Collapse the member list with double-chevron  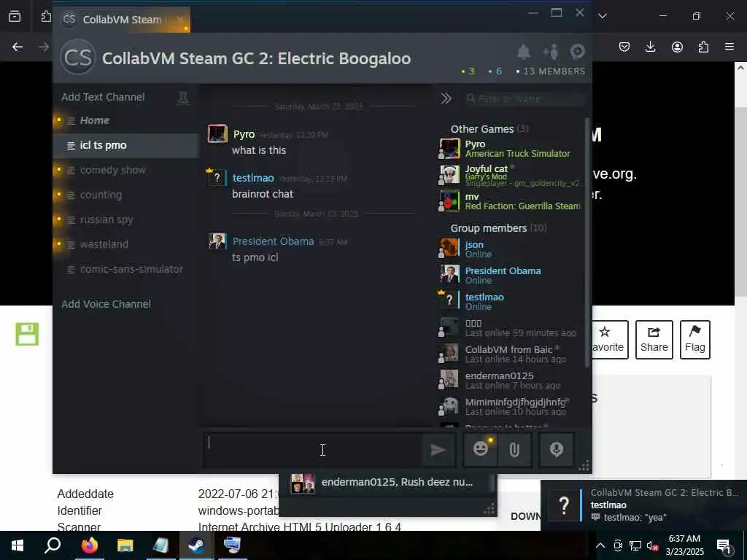[446, 98]
